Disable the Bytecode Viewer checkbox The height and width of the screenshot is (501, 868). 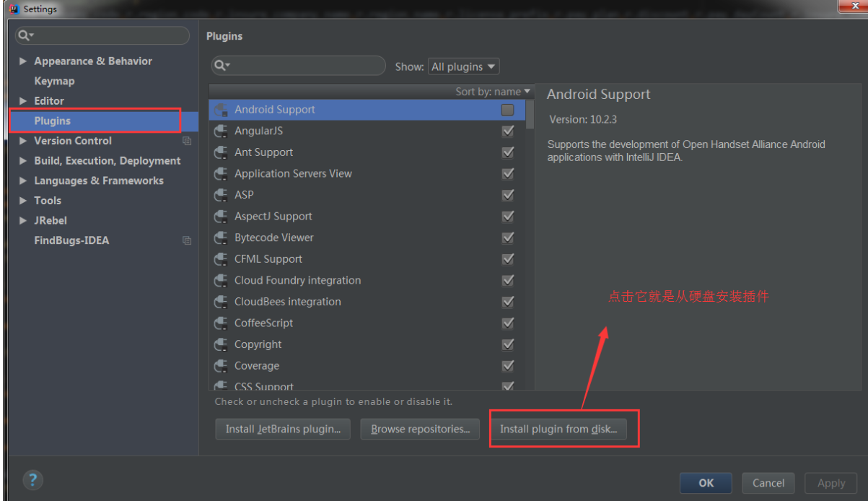click(x=508, y=238)
